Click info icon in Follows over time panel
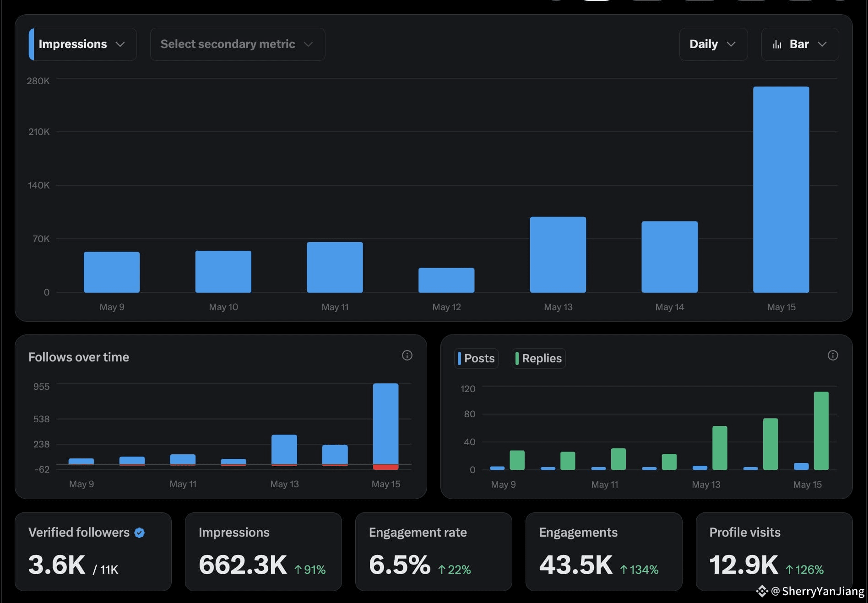This screenshot has width=868, height=603. coord(407,355)
